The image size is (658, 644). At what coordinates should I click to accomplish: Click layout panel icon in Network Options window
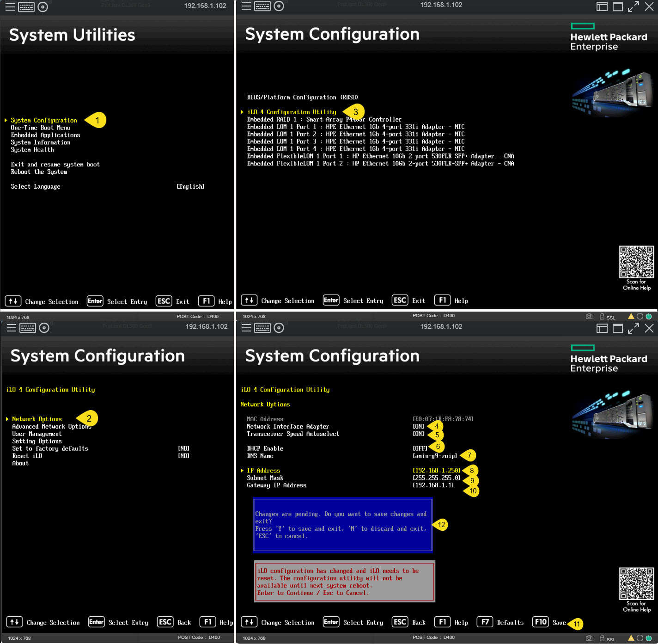tap(602, 328)
